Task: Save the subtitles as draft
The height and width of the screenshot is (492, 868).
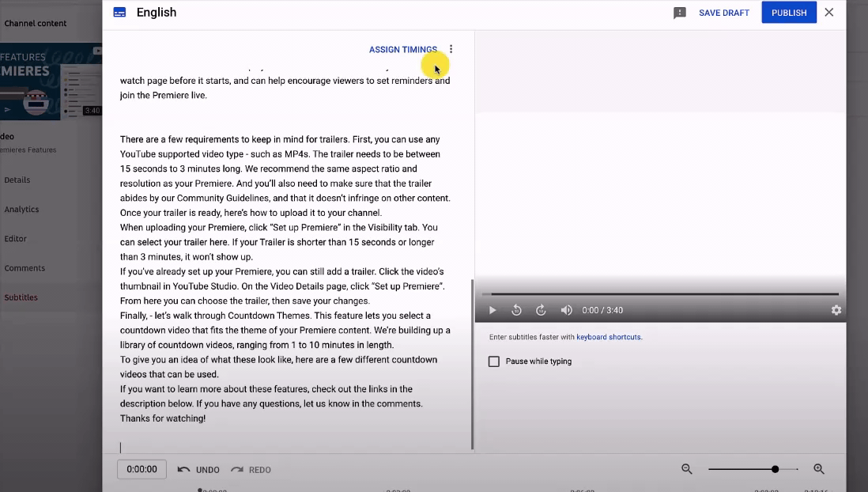Action: click(x=723, y=13)
